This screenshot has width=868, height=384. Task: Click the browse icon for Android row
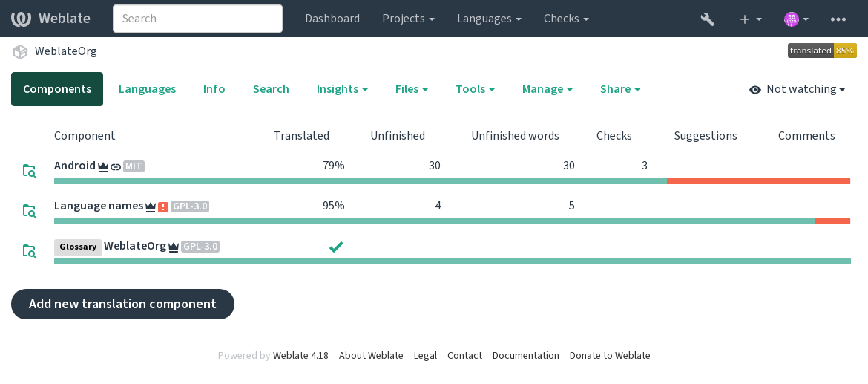click(30, 170)
